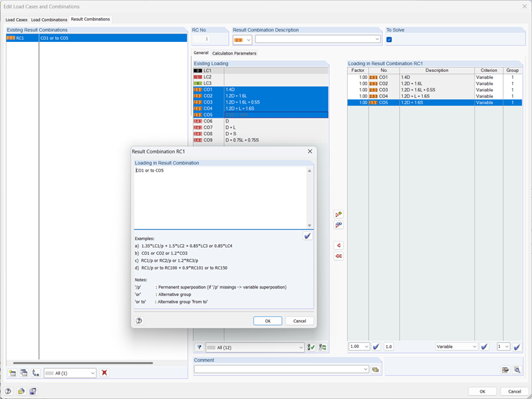Click the help icon in RC1 dialog
Viewport: 532px width, 399px height.
pos(139,321)
